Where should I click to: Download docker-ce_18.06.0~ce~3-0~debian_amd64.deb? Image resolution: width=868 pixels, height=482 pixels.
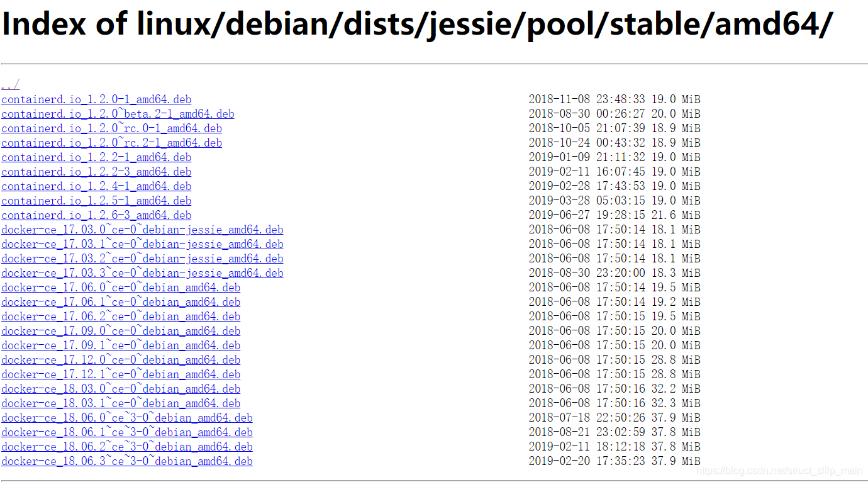pyautogui.click(x=127, y=418)
